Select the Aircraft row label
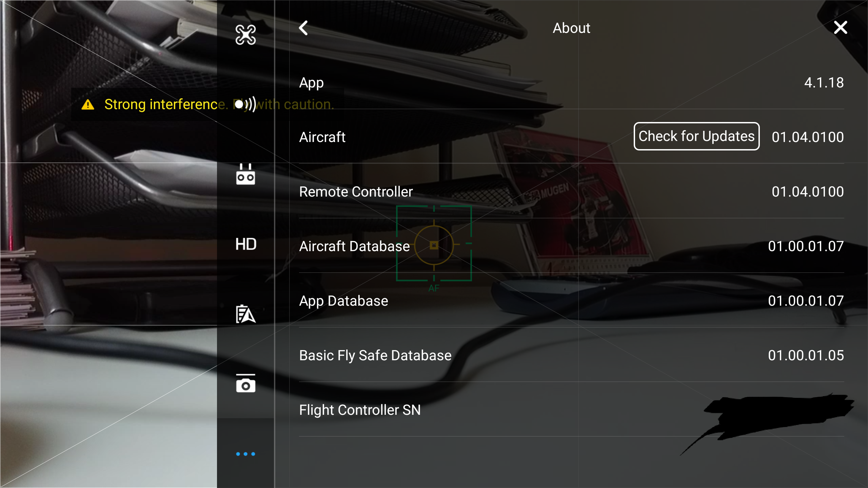Viewport: 868px width, 488px height. point(322,137)
